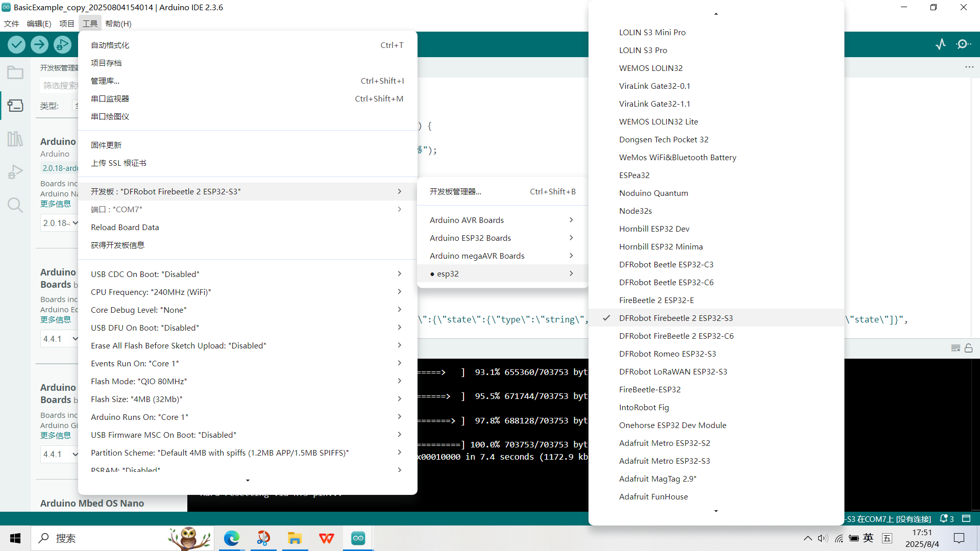Screen dimensions: 980x551
Task: Click the boards manager filter search field
Action: (x=59, y=85)
